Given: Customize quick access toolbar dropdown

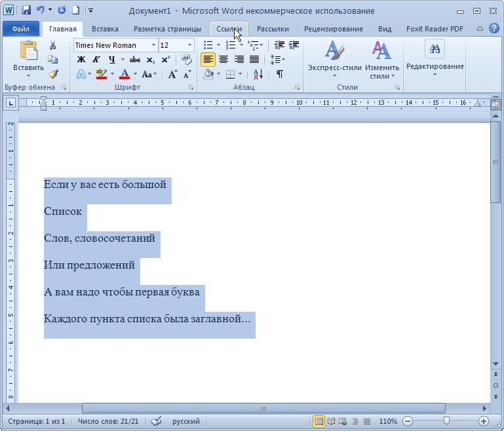Looking at the screenshot, I should tap(90, 10).
